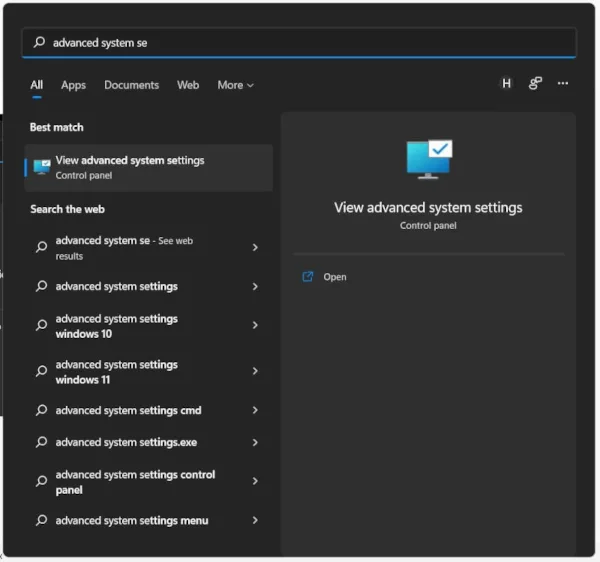Switch to the Apps tab
The image size is (600, 562).
tap(73, 85)
